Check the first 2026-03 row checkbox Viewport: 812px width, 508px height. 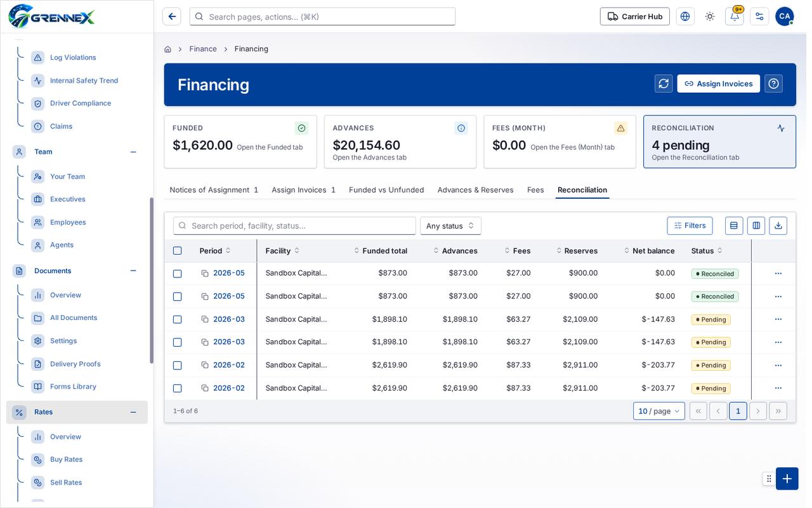pyautogui.click(x=177, y=319)
